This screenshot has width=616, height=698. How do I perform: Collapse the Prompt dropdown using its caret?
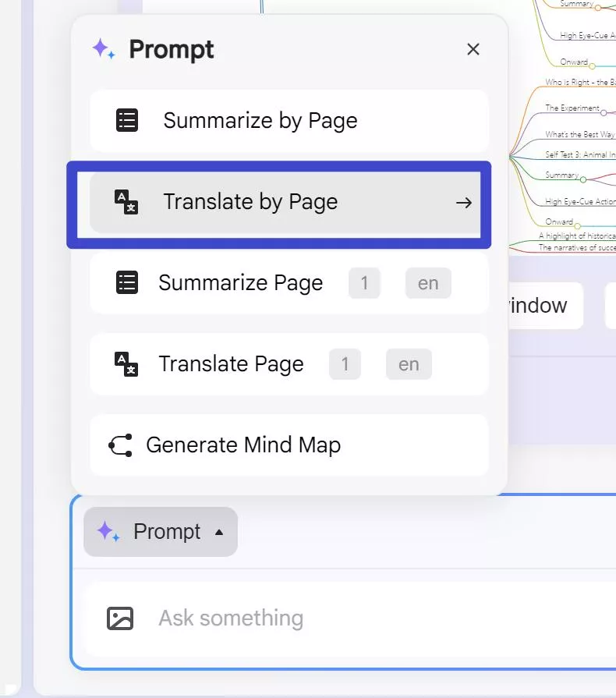click(x=219, y=533)
